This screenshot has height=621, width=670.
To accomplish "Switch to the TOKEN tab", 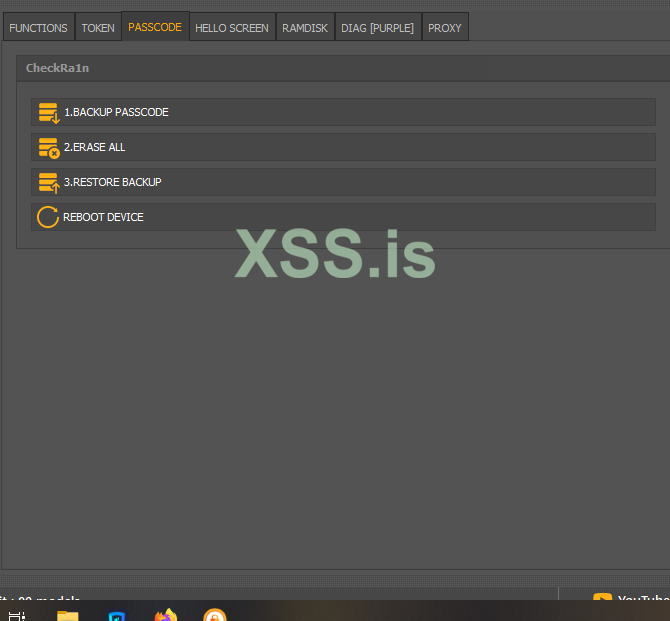I will coord(98,27).
